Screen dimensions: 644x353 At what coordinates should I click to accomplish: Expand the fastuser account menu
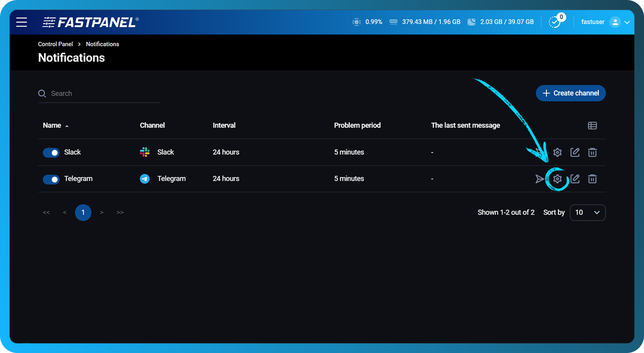(619, 22)
